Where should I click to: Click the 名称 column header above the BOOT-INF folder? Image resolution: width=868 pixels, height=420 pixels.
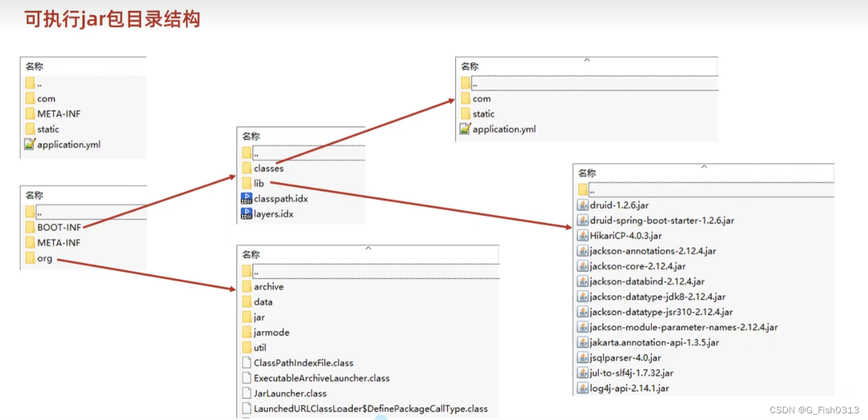pyautogui.click(x=34, y=195)
